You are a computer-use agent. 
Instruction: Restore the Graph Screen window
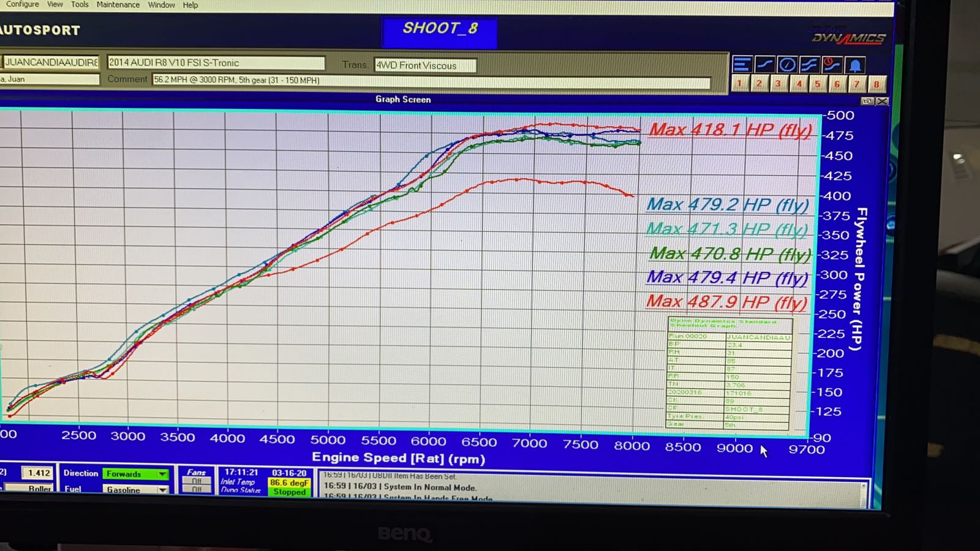tap(867, 101)
